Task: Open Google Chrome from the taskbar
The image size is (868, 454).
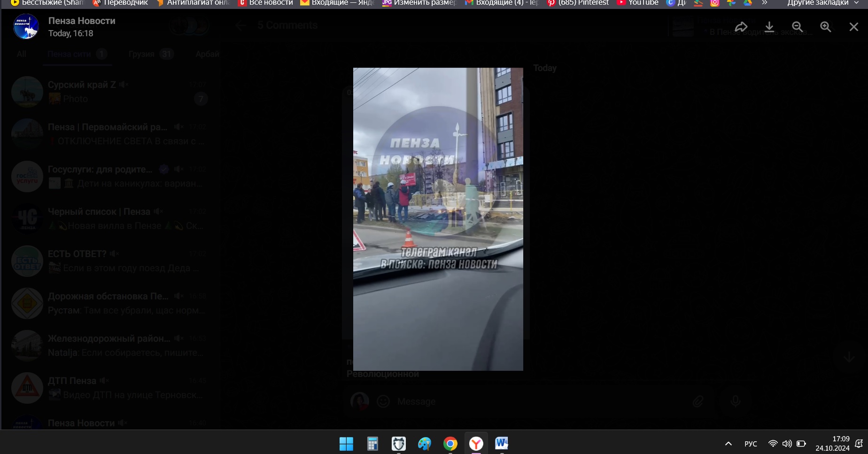Action: 450,444
